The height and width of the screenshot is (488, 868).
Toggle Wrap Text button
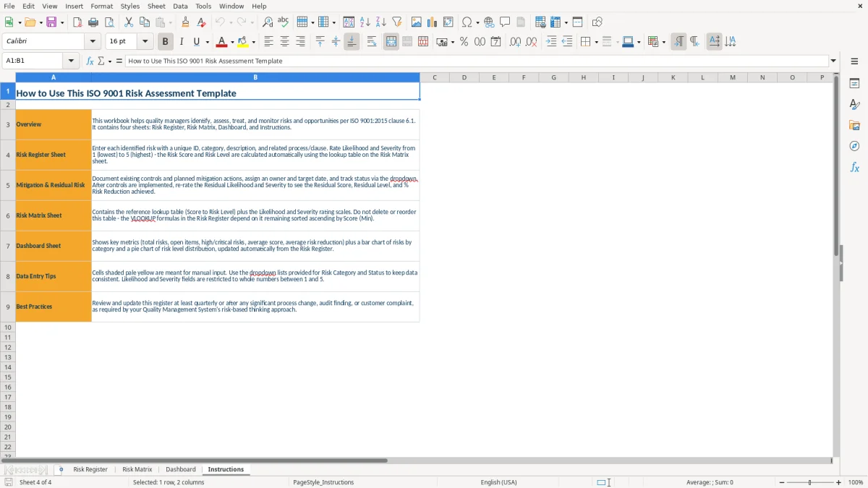[372, 42]
